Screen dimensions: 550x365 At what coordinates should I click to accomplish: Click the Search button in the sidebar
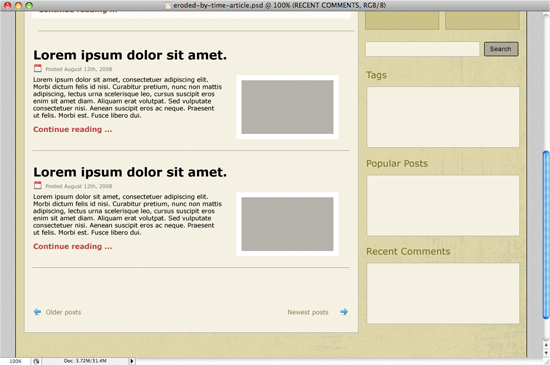(501, 49)
